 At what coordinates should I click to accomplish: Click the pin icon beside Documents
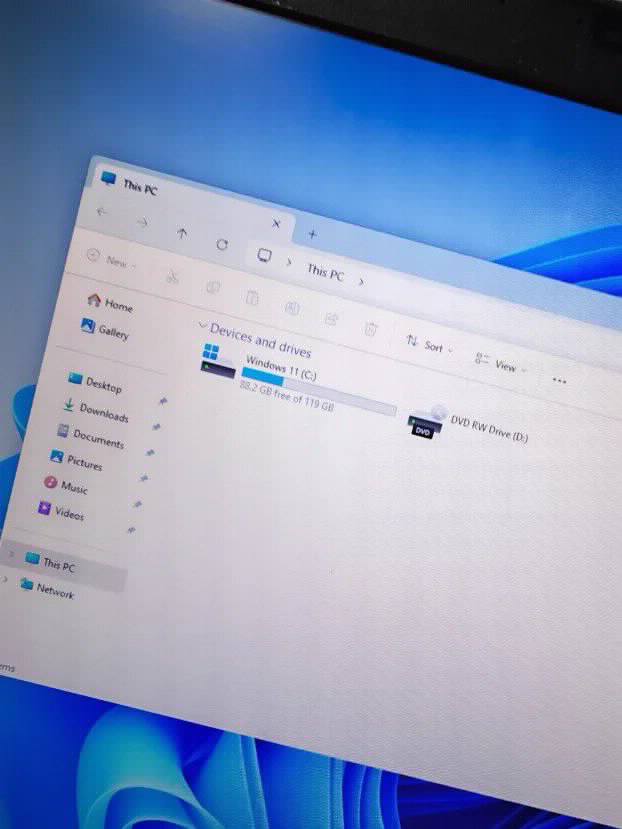point(150,453)
